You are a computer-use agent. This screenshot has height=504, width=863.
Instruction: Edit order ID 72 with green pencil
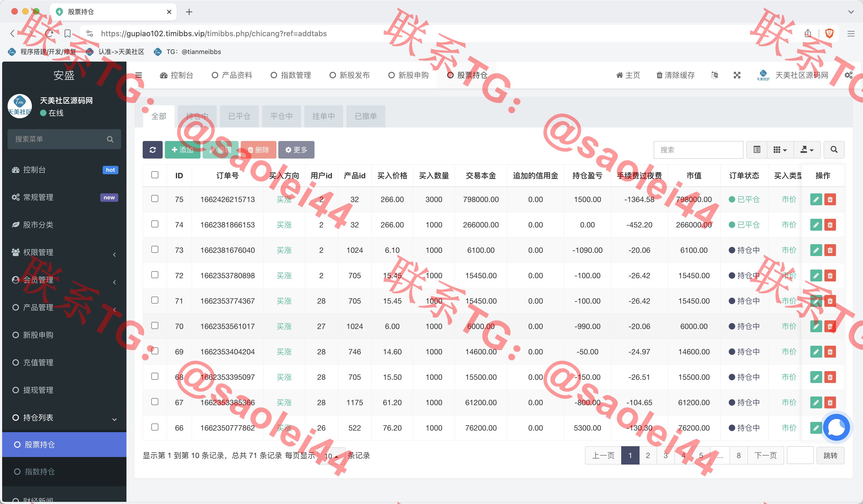pyautogui.click(x=816, y=275)
